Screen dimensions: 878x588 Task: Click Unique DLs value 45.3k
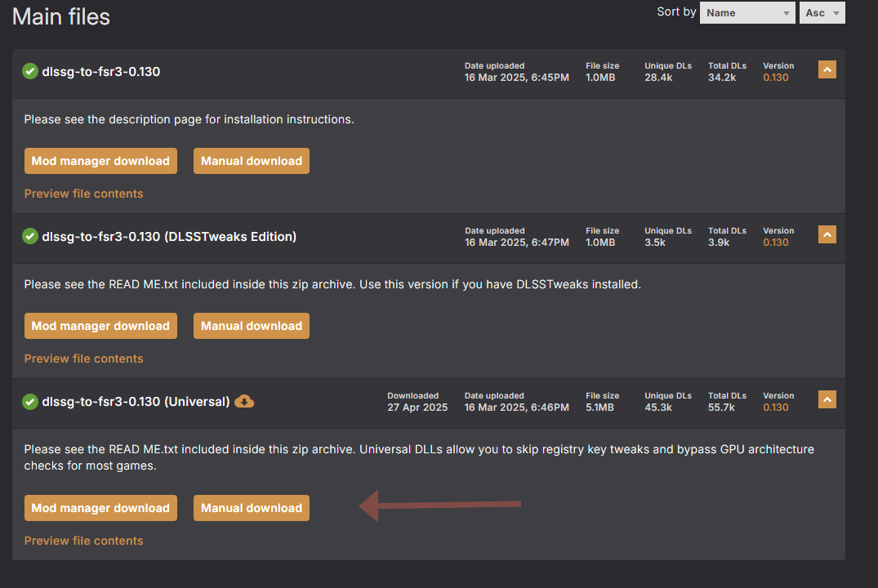[x=658, y=408]
